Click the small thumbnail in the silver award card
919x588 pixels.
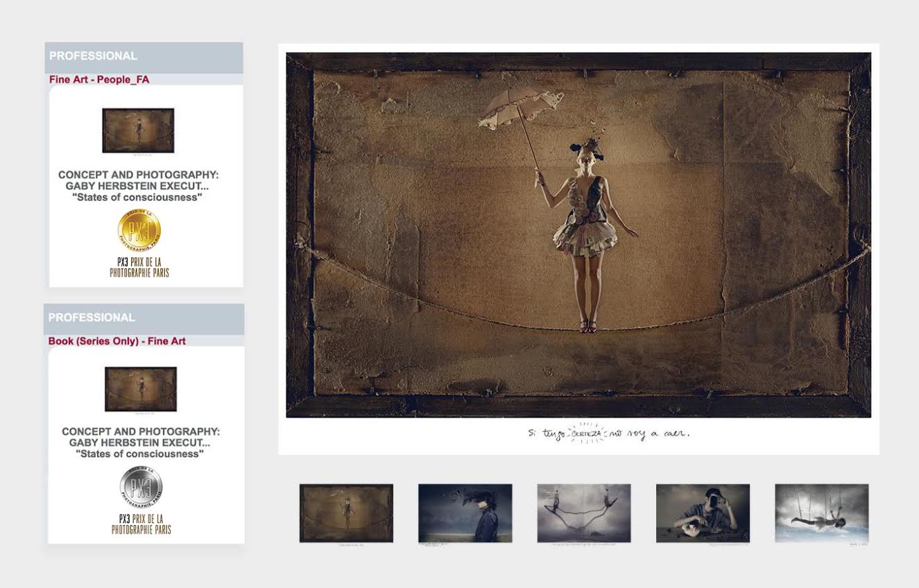click(x=141, y=389)
